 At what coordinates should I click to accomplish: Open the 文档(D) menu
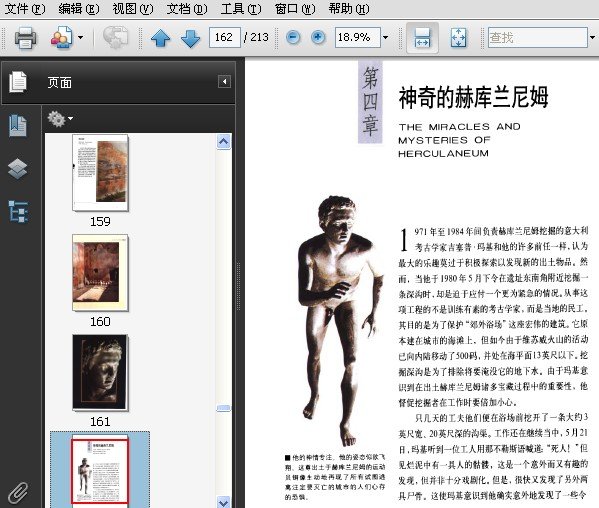[x=187, y=8]
